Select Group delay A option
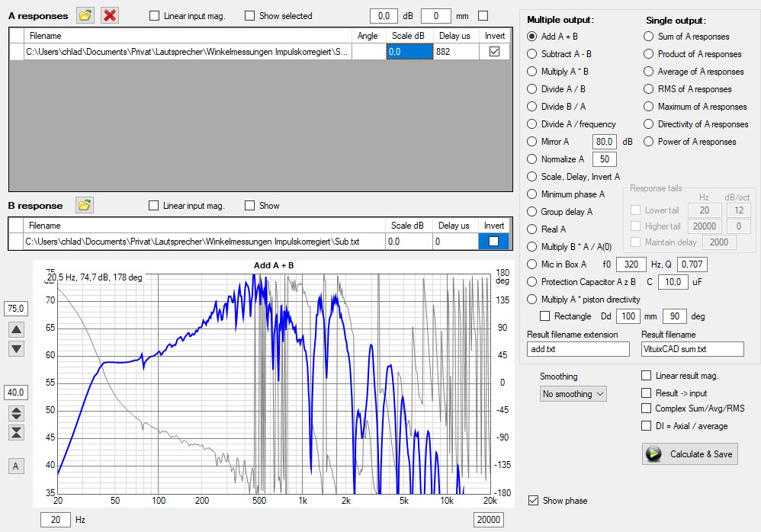Image resolution: width=761 pixels, height=532 pixels. tap(532, 211)
